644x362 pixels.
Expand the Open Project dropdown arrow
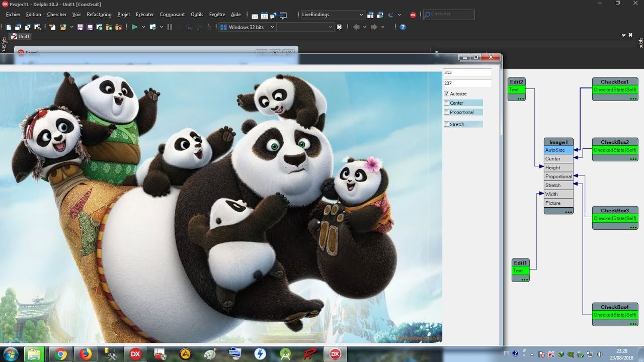[71, 27]
